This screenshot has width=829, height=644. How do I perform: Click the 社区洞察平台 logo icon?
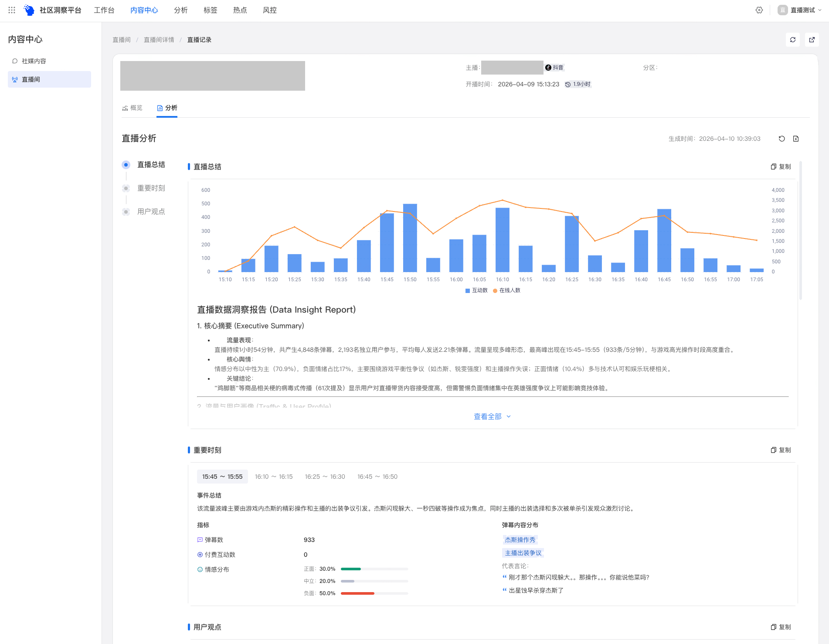(29, 10)
